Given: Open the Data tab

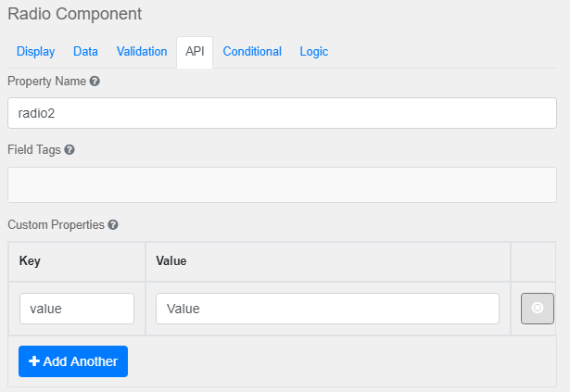Looking at the screenshot, I should pyautogui.click(x=86, y=52).
